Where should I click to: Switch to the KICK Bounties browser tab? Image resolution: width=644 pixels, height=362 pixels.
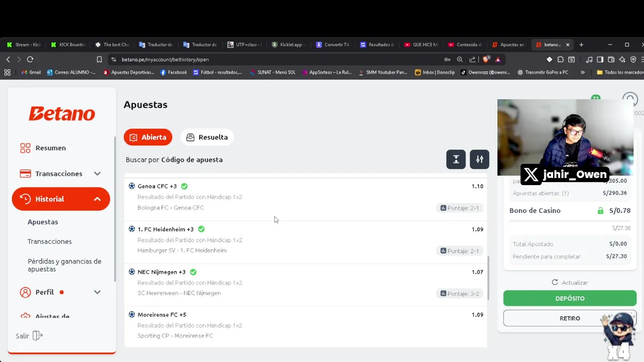pyautogui.click(x=68, y=45)
